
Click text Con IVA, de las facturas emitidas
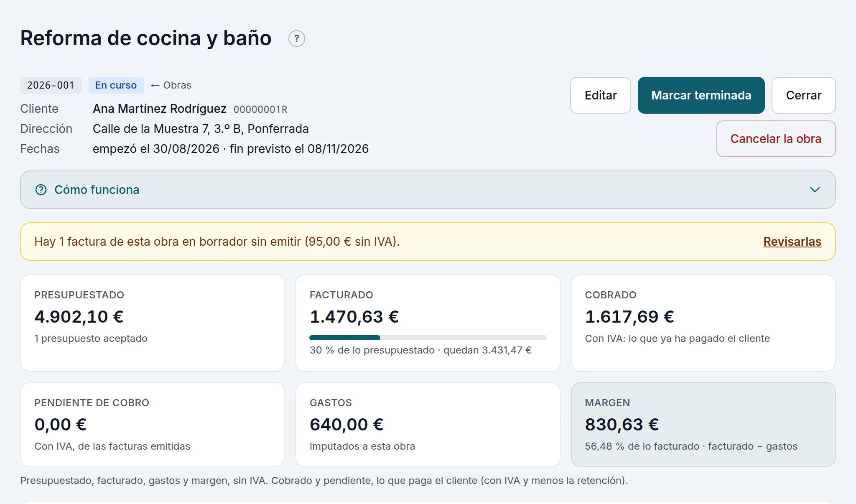[112, 446]
